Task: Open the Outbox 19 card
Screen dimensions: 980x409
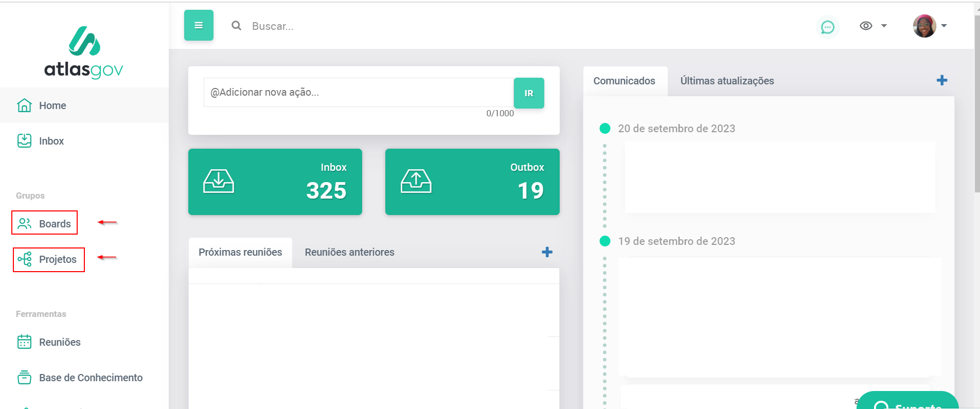Action: point(472,182)
